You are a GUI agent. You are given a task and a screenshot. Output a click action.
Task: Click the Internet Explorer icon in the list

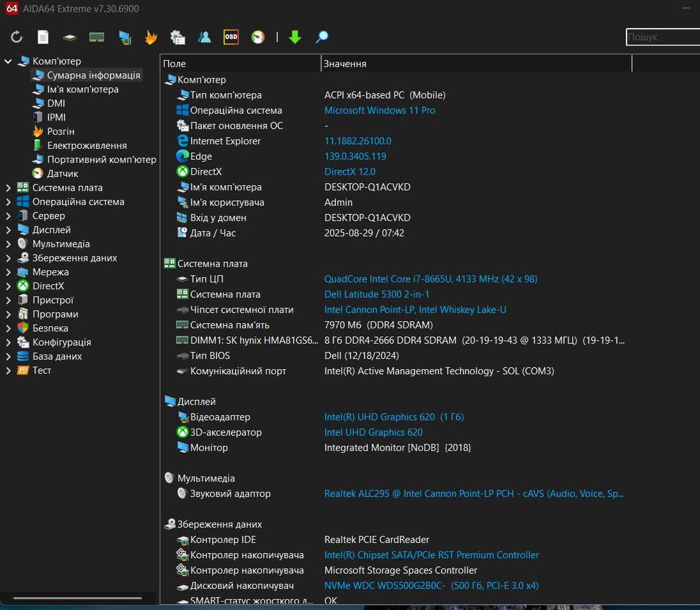[x=183, y=141]
